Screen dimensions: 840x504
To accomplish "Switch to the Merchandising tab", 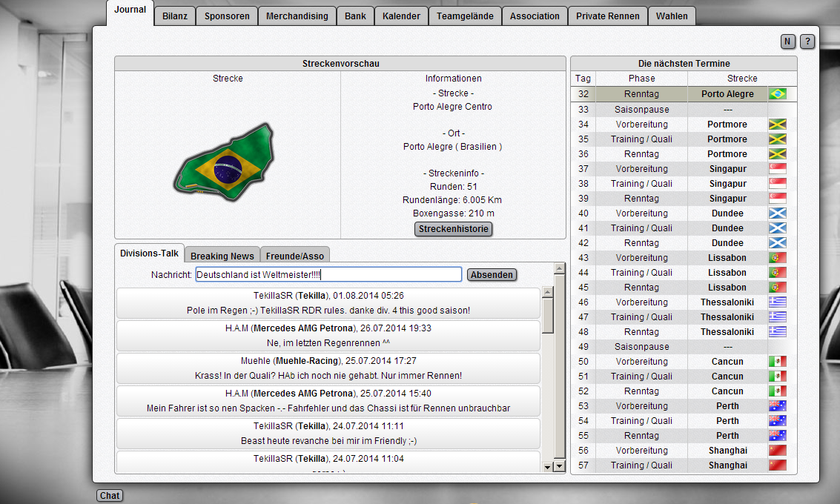I will [x=297, y=16].
